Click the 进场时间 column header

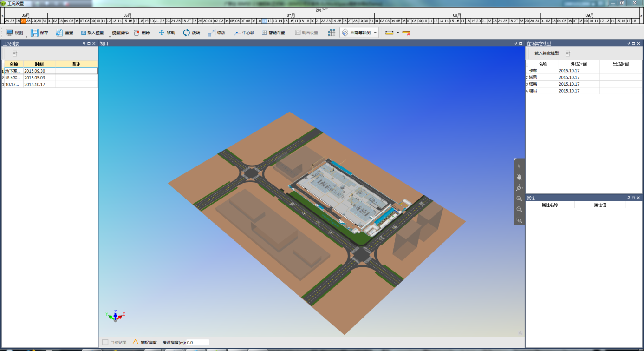click(x=579, y=64)
